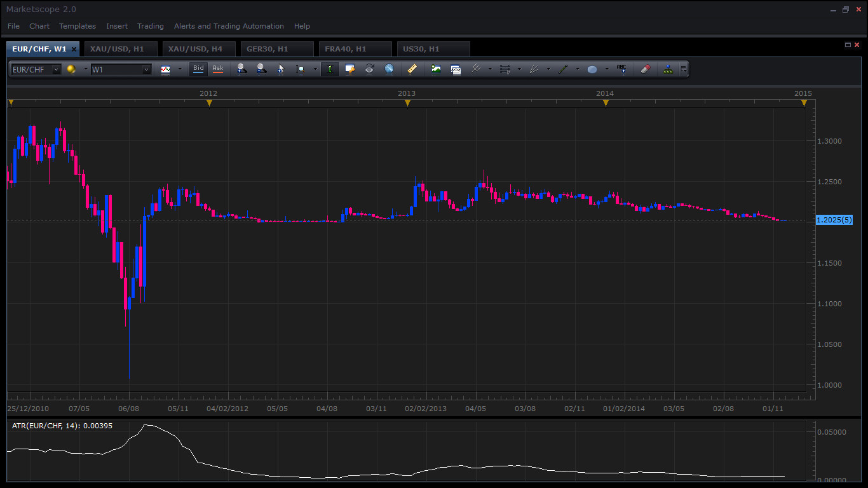Select the eraser tool in toolbar

(646, 69)
